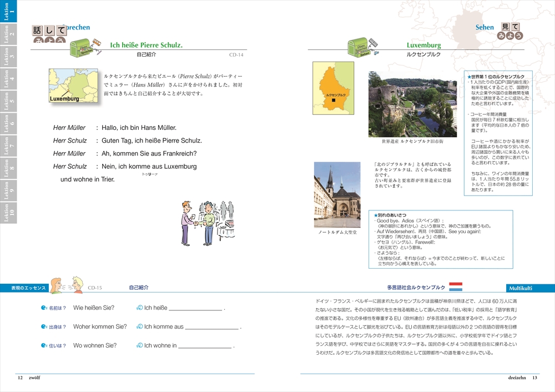Click the caption ノートルダム大聖堂
Viewport: 555px width, 392px height.
coord(337,232)
